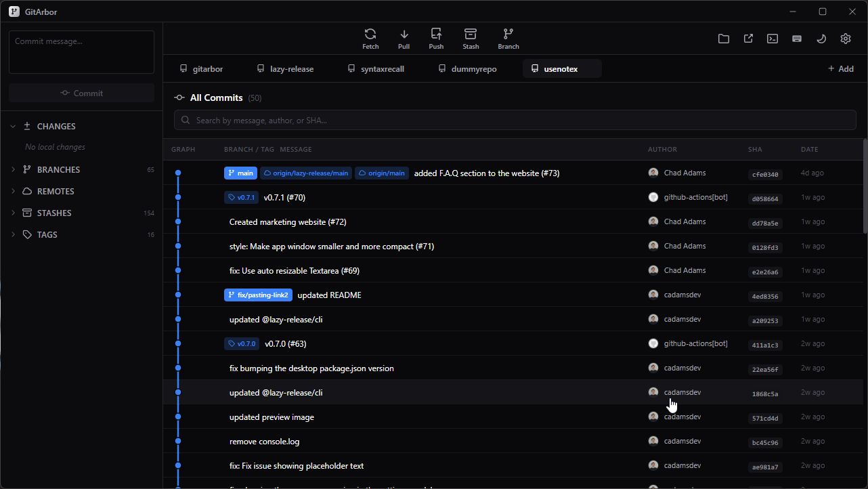Open the integrated terminal icon
Image resolution: width=868 pixels, height=489 pixels.
point(772,39)
